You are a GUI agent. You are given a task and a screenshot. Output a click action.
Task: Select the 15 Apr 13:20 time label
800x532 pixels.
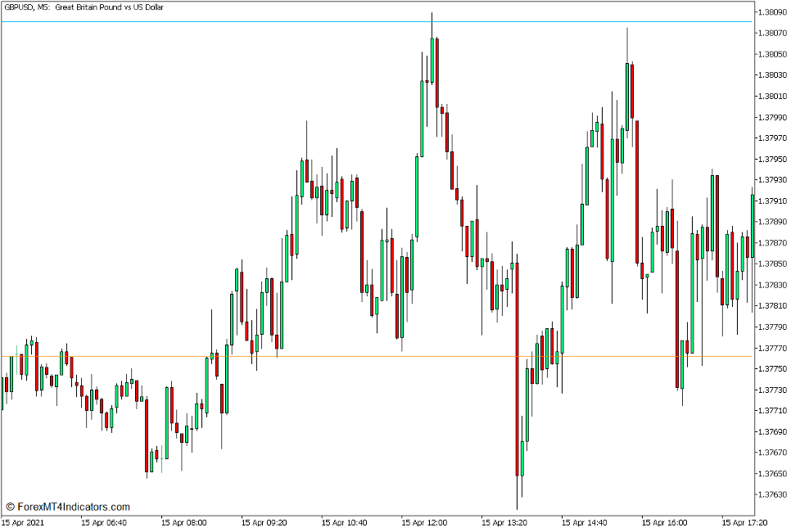pyautogui.click(x=505, y=521)
